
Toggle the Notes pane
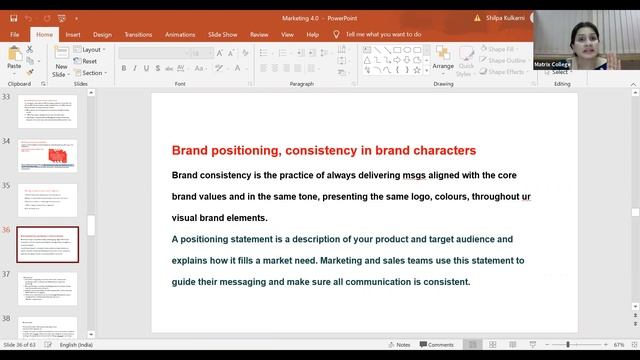coord(400,345)
